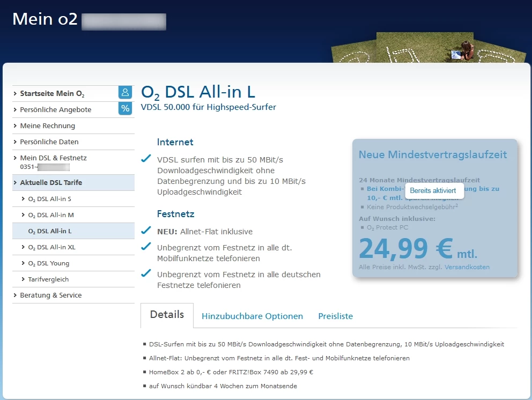The width and height of the screenshot is (532, 400).
Task: Click 'HomeBox 2 ab 0,- €' detail line
Action: [x=231, y=372]
